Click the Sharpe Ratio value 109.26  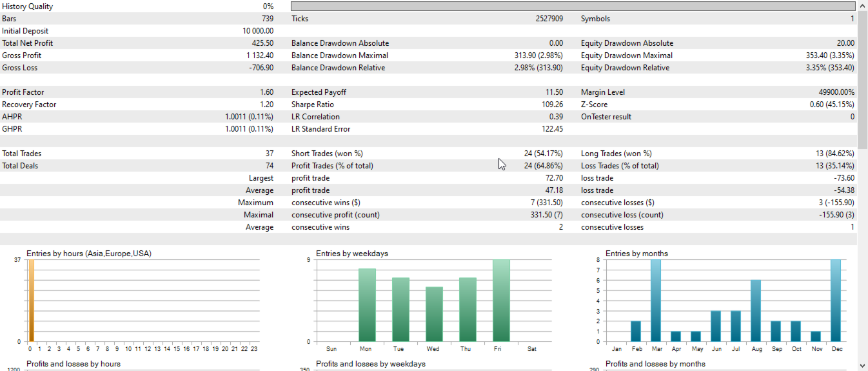[553, 105]
